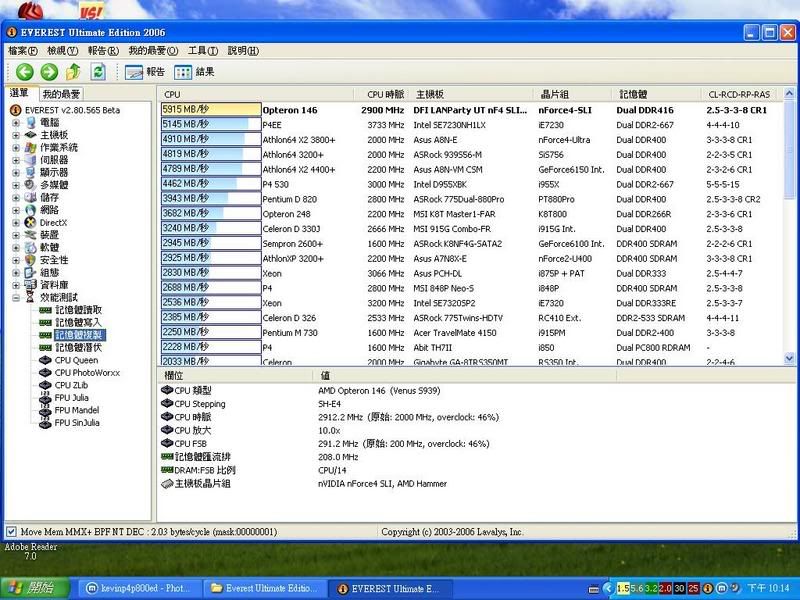Toggle the Move Mem MMX+ status checkbox
The height and width of the screenshot is (600, 800).
pyautogui.click(x=12, y=532)
